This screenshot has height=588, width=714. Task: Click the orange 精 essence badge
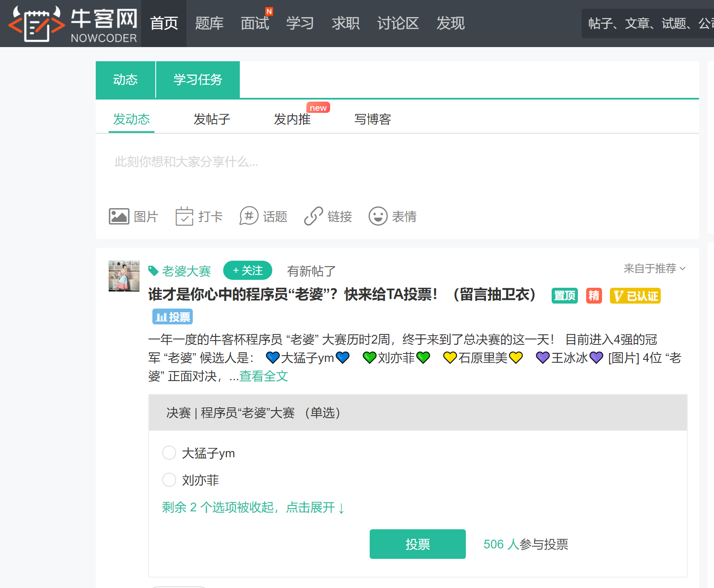point(594,296)
